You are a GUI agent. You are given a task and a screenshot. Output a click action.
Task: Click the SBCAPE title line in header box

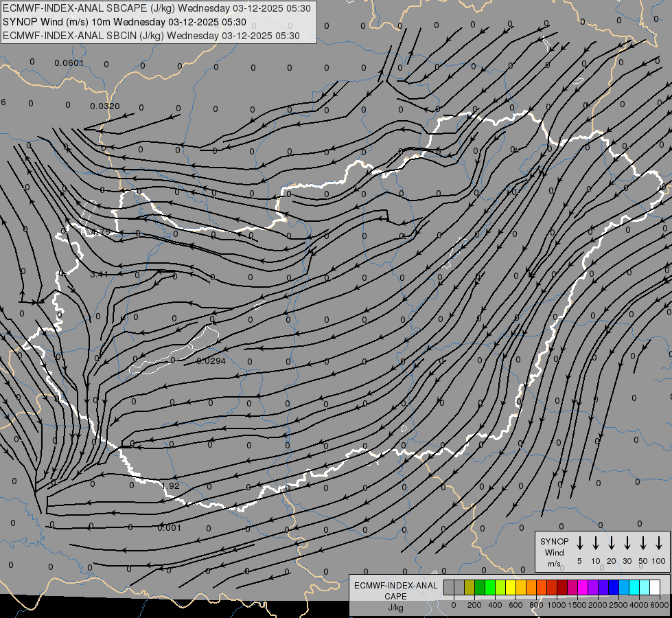pyautogui.click(x=157, y=8)
